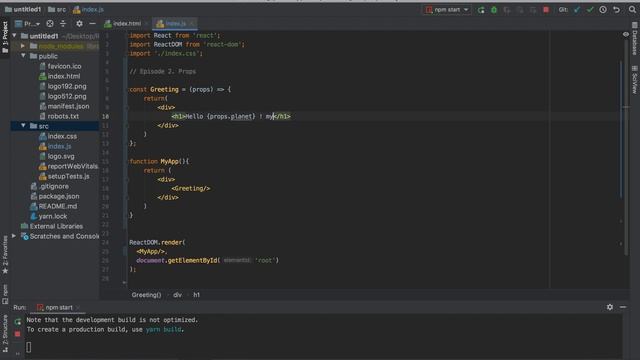Image resolution: width=640 pixels, height=360 pixels.
Task: Open Project panel gear options
Action: [79, 24]
